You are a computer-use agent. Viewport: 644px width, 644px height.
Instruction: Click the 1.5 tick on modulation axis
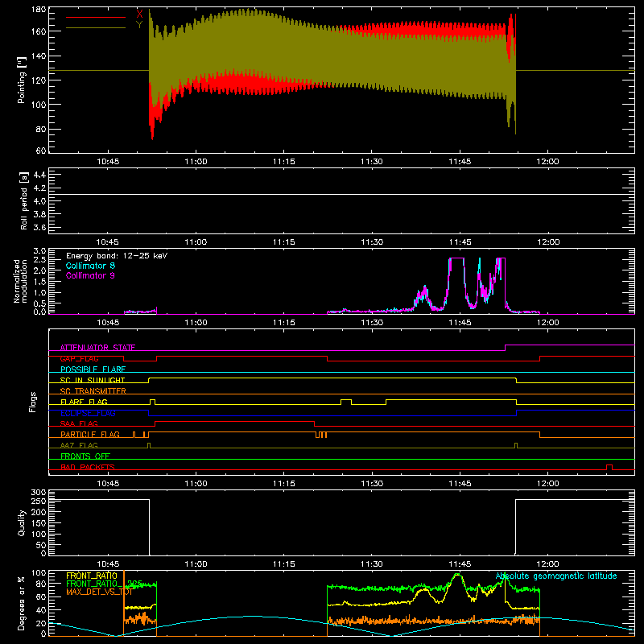point(39,282)
